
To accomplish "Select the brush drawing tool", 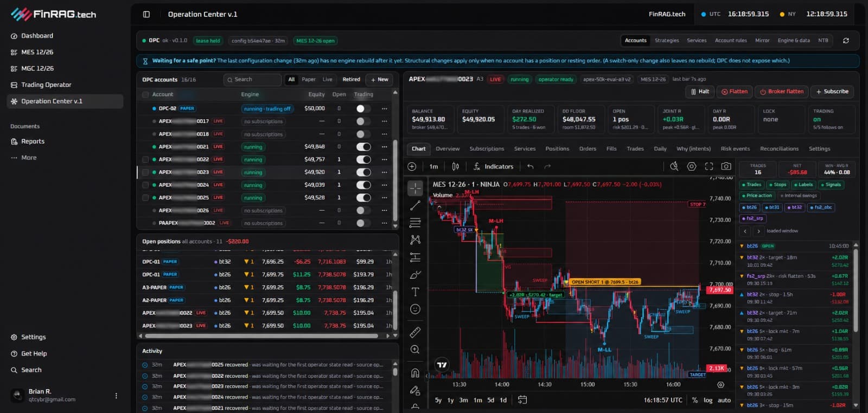I will pyautogui.click(x=415, y=275).
